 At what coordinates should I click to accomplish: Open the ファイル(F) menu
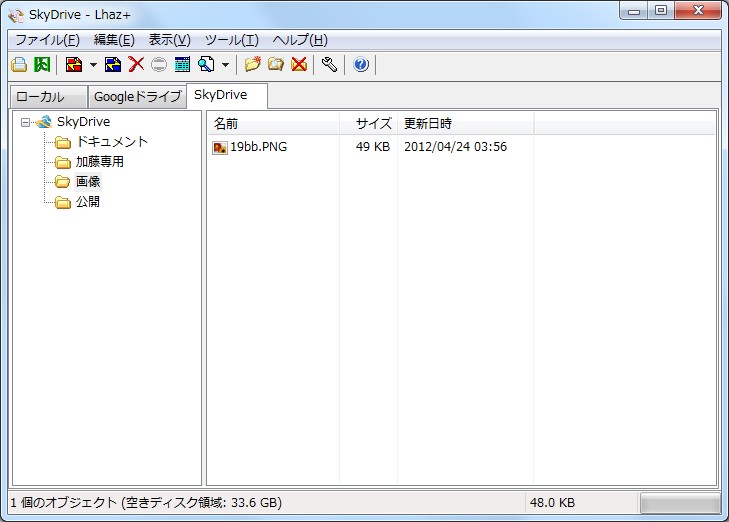click(47, 40)
